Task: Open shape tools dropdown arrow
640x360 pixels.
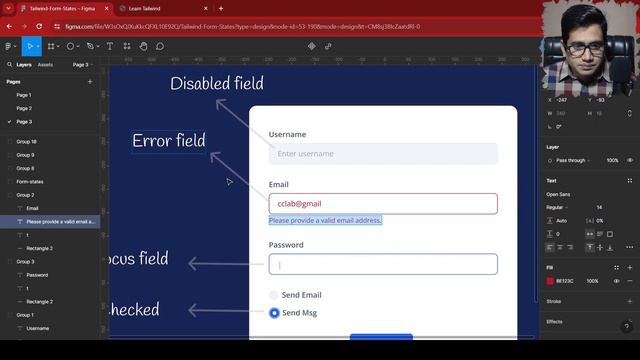Action: coord(78,47)
